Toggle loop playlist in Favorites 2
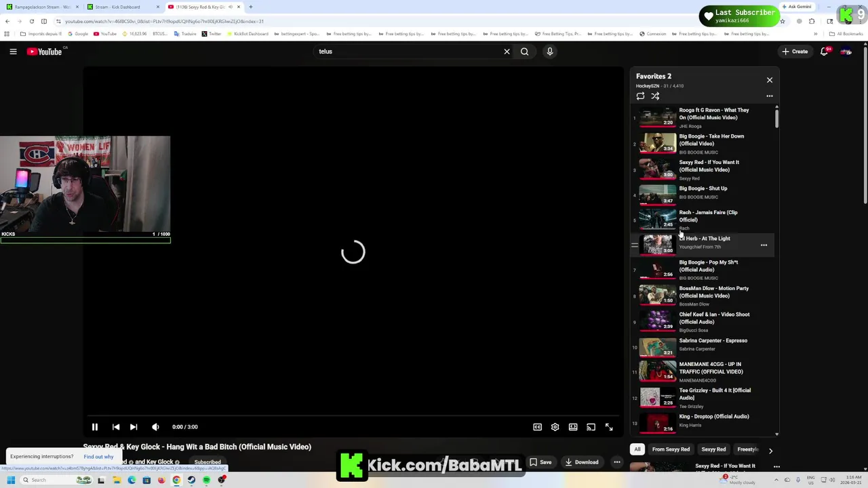 pos(640,96)
